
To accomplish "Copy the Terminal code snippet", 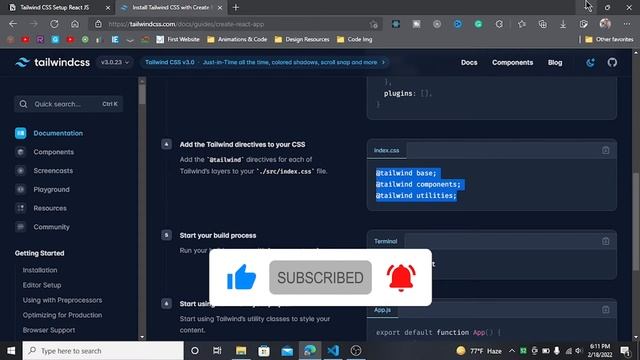I will tap(605, 241).
